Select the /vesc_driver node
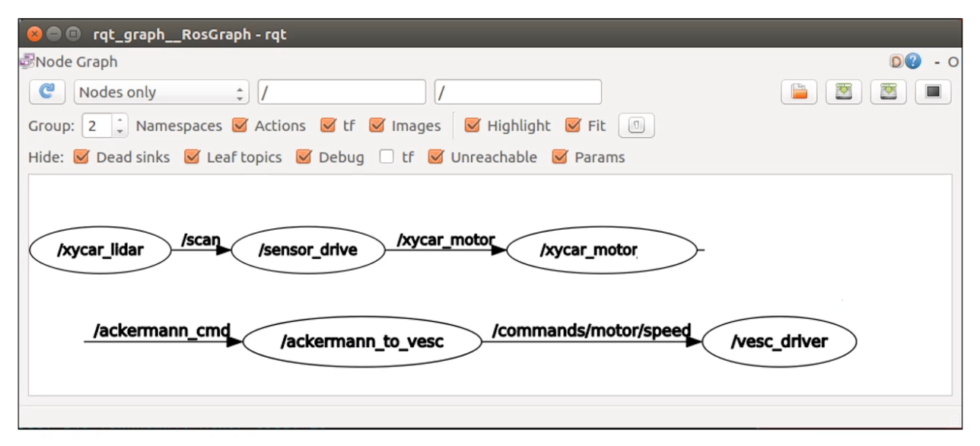Viewport: 980px width, 446px height. pyautogui.click(x=779, y=342)
